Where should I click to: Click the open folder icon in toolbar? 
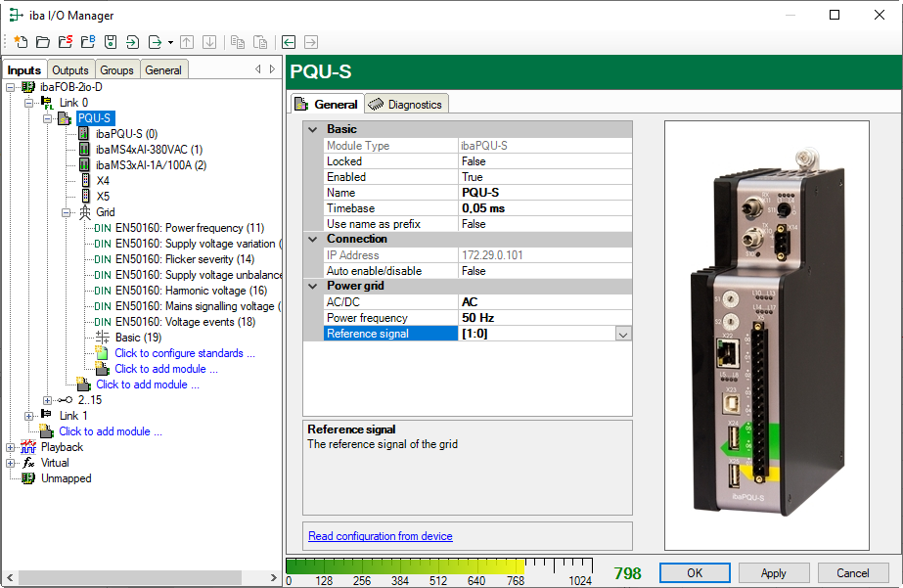[42, 42]
